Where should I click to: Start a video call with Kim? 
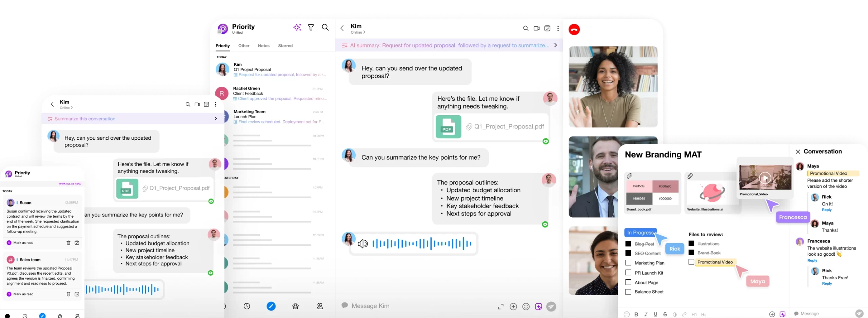(536, 28)
